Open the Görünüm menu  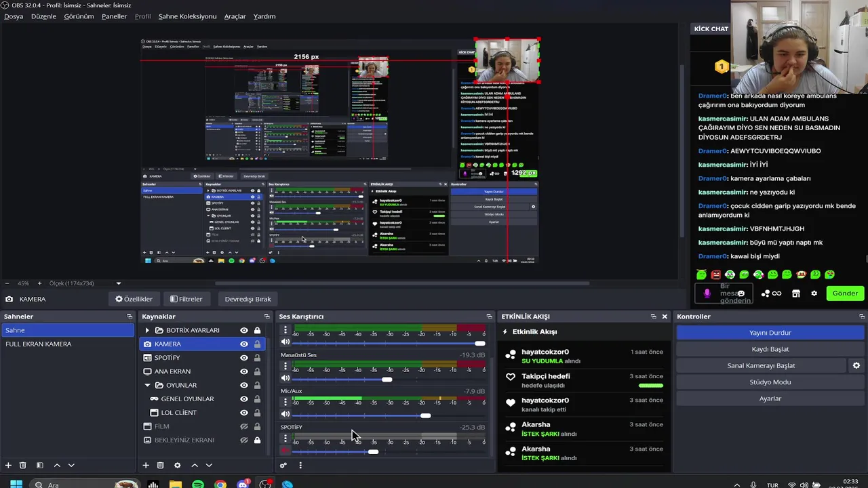pyautogui.click(x=79, y=16)
